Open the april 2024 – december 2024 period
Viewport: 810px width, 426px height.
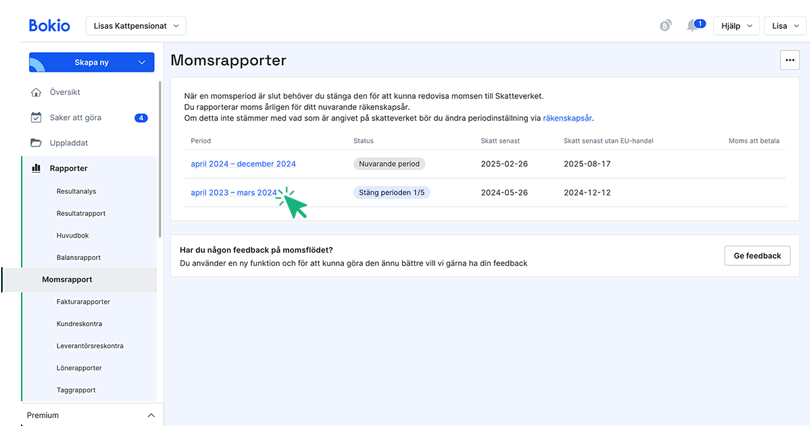[x=243, y=163]
